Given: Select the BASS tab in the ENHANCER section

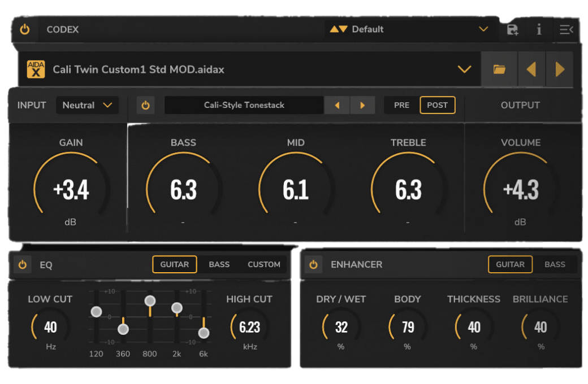Looking at the screenshot, I should [x=555, y=264].
